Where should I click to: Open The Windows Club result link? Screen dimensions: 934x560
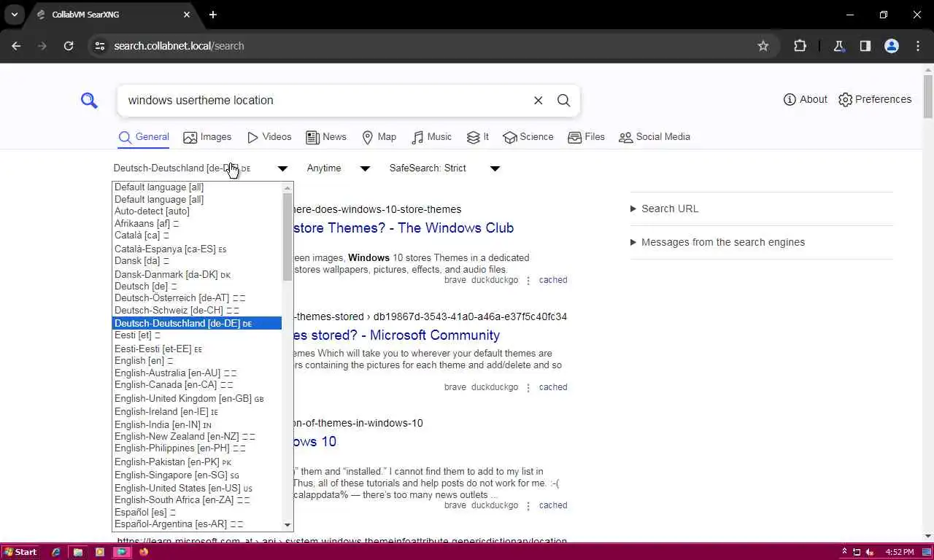[x=403, y=228]
